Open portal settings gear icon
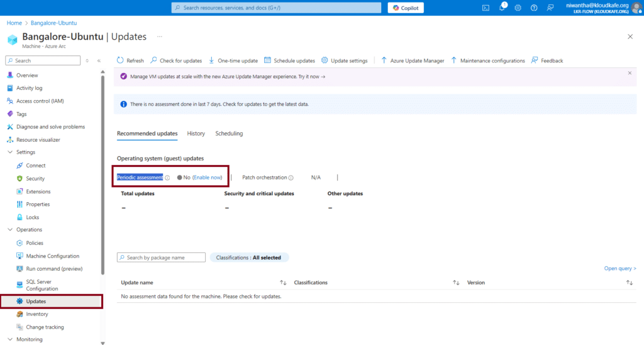Image resolution: width=644 pixels, height=345 pixels. point(518,8)
